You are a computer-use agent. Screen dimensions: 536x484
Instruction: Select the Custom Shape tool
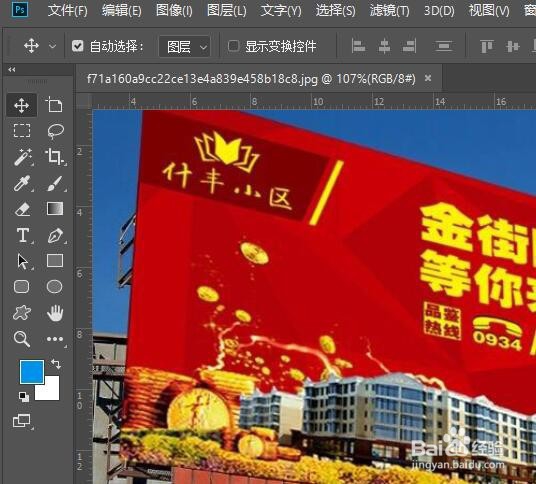22,313
